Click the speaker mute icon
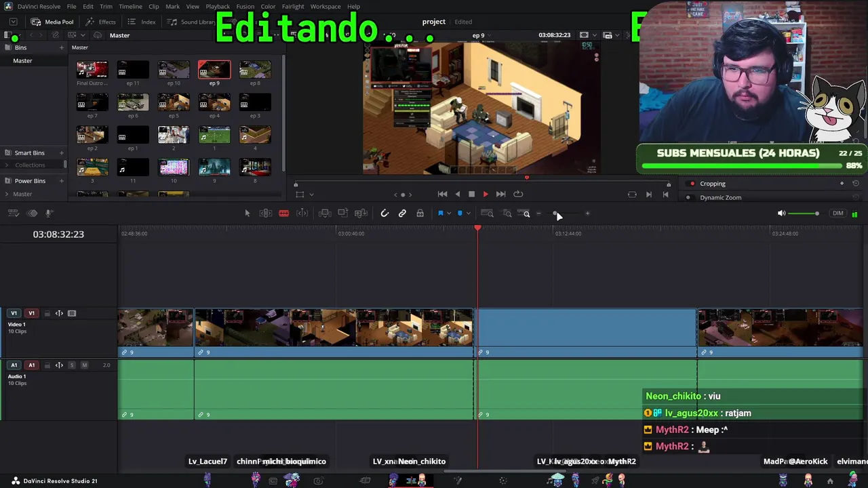This screenshot has height=488, width=868. (781, 213)
